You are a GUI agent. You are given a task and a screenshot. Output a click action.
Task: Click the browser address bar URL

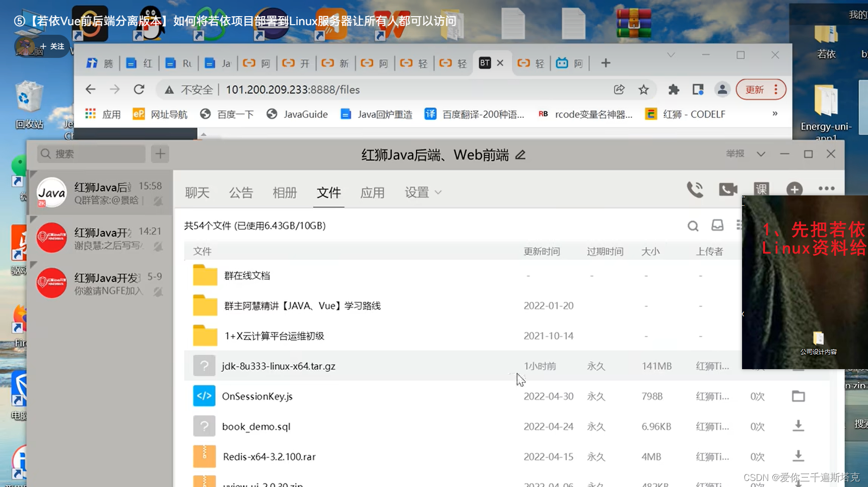click(293, 90)
